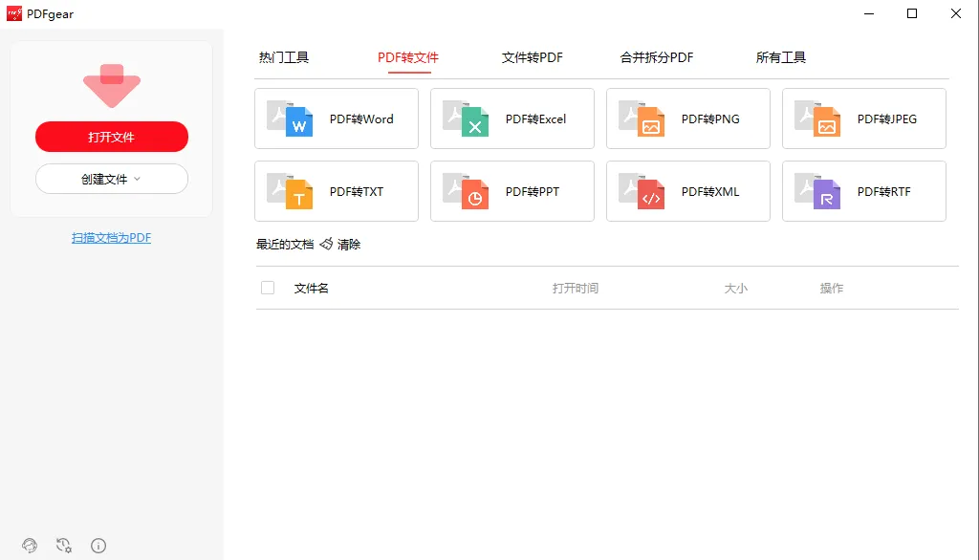Switch to the 热门工具 tab
The width and height of the screenshot is (979, 560).
[284, 57]
